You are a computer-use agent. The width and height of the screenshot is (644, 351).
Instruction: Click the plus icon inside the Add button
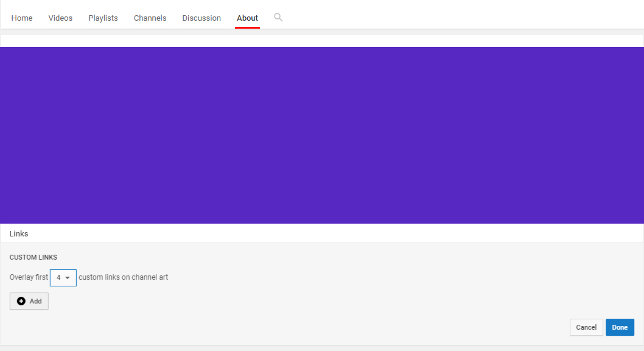(x=20, y=300)
